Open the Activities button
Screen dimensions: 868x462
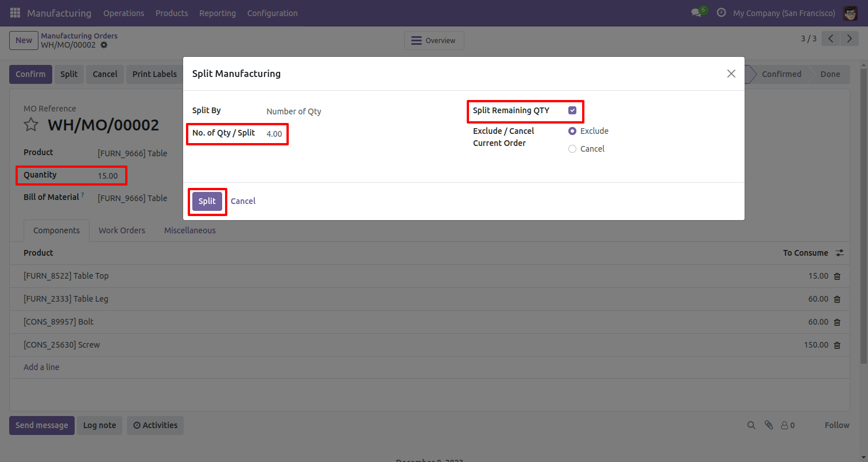click(x=155, y=425)
